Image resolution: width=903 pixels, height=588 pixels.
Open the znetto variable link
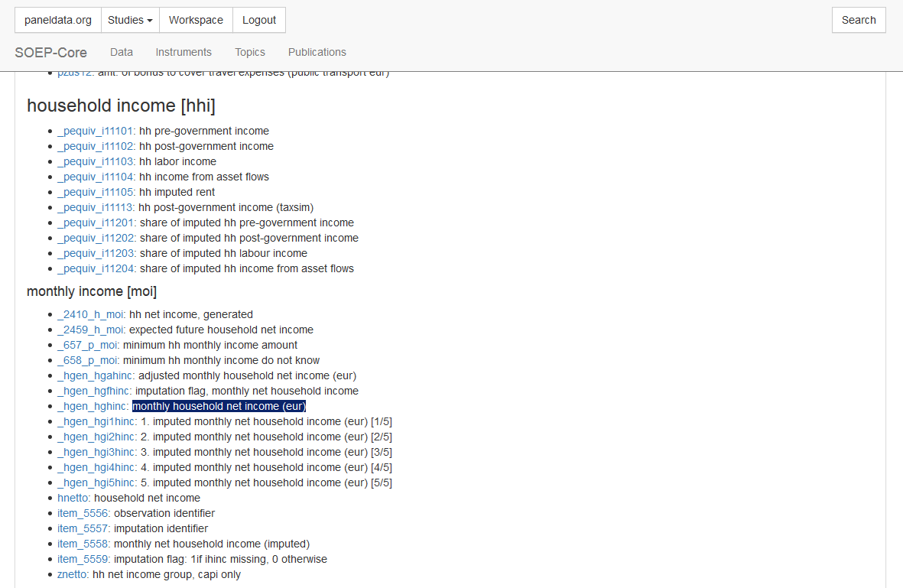(x=72, y=575)
